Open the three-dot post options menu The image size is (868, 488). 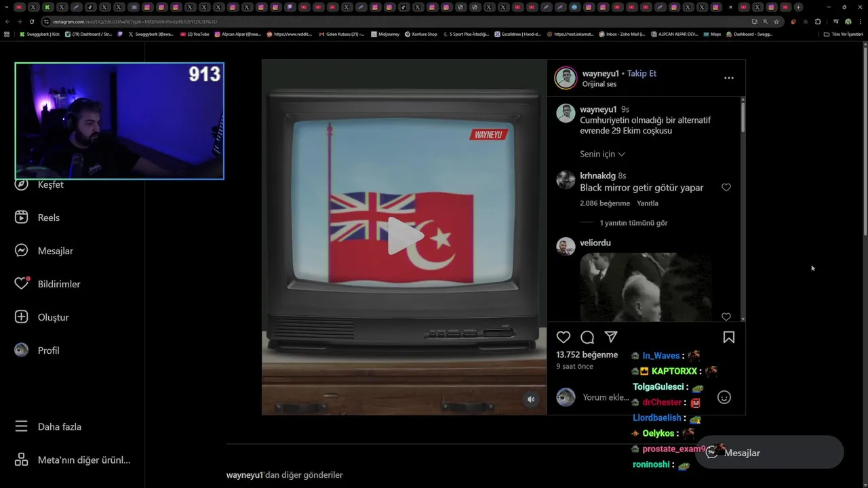pyautogui.click(x=729, y=78)
